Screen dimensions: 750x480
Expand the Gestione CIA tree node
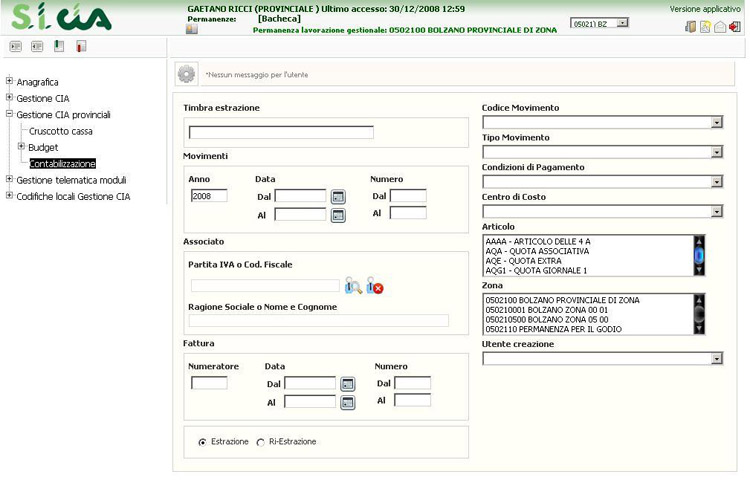[9, 97]
